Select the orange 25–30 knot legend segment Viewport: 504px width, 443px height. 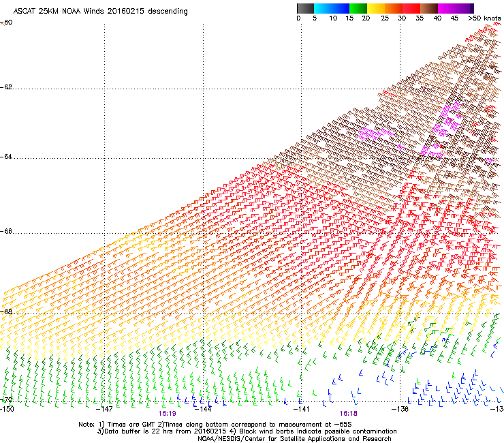[394, 8]
